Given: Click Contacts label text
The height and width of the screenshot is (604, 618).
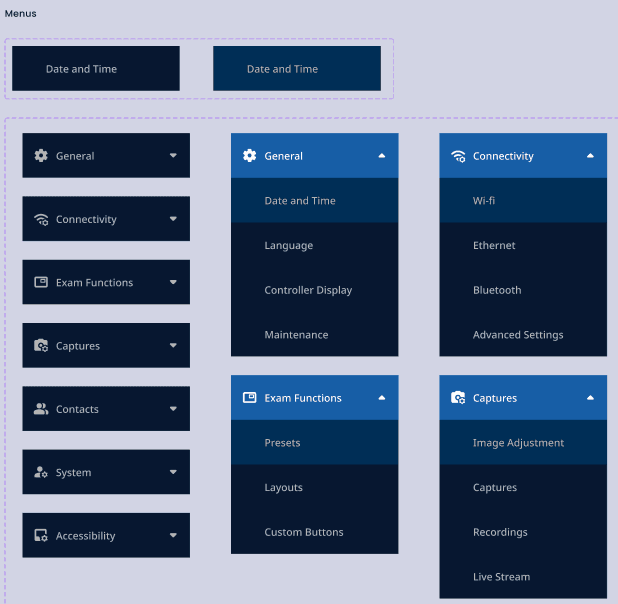Looking at the screenshot, I should (77, 409).
